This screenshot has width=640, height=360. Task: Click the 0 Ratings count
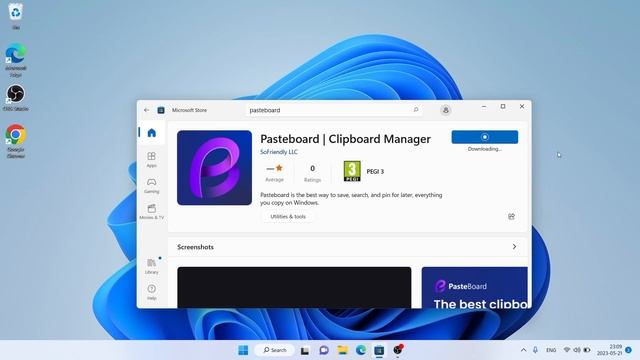(x=312, y=173)
